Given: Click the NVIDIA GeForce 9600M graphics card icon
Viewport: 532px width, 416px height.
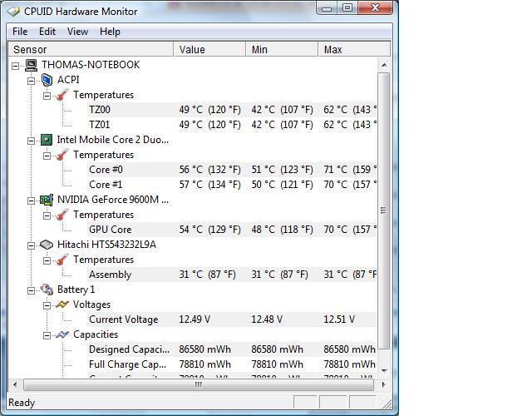Looking at the screenshot, I should (x=47, y=200).
